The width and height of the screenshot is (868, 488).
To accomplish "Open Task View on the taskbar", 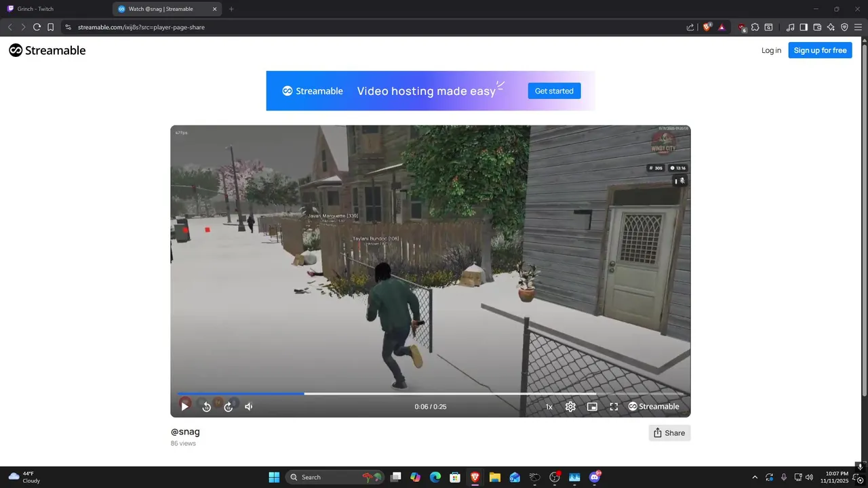I will [x=396, y=477].
